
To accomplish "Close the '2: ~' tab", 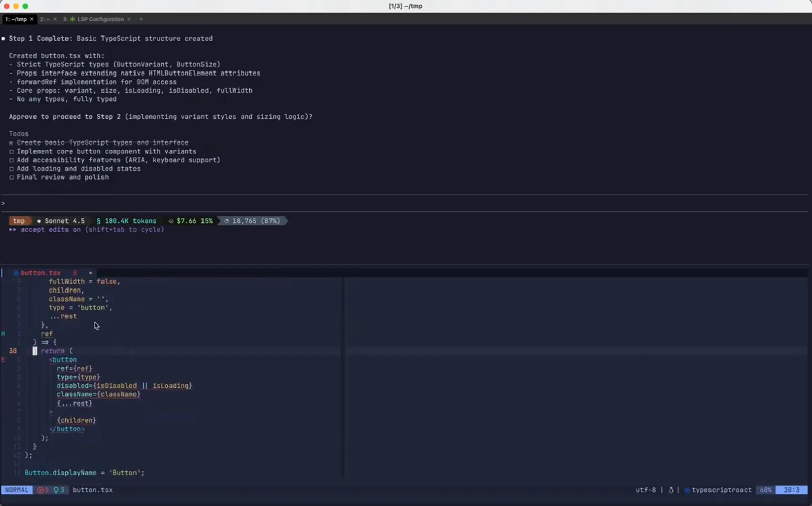I will (55, 19).
